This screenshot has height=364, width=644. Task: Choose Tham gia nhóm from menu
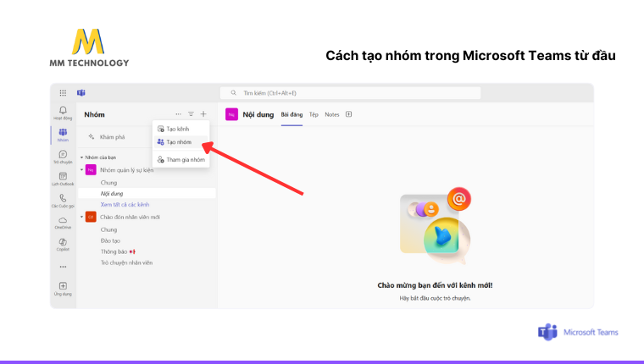click(x=180, y=160)
